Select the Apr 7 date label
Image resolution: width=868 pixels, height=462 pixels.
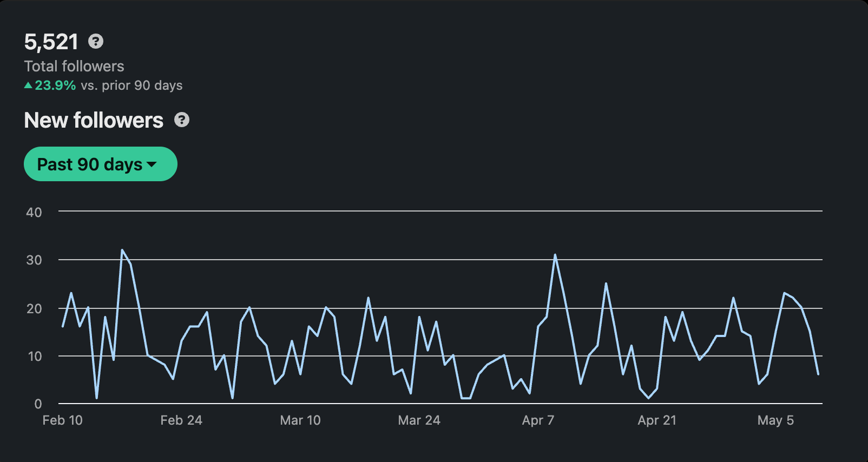(538, 420)
